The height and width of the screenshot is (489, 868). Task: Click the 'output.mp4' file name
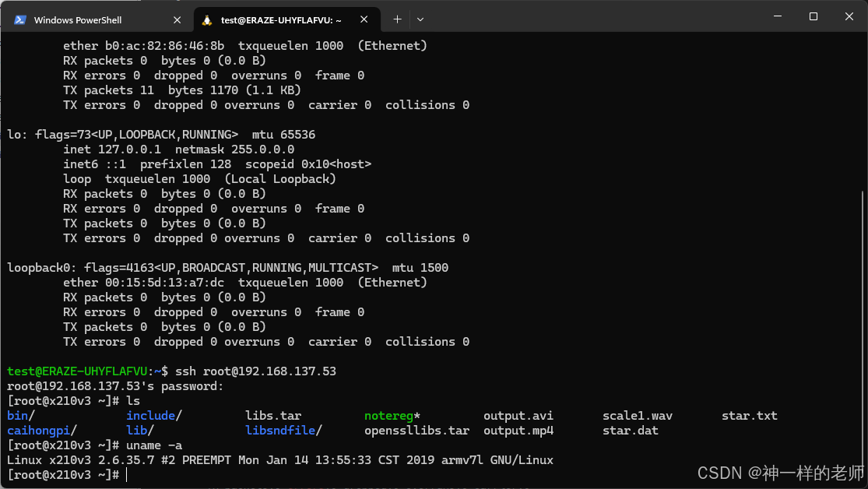518,431
